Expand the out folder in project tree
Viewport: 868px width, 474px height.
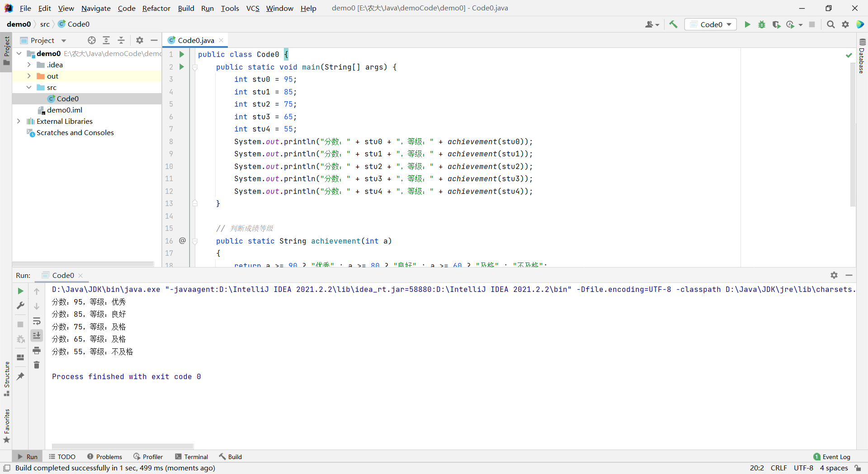[x=29, y=76]
